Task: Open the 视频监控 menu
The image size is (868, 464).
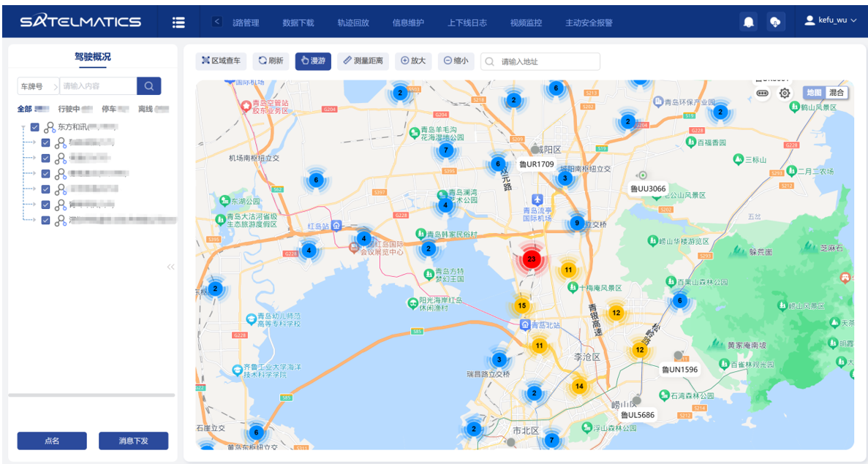Action: pyautogui.click(x=526, y=23)
